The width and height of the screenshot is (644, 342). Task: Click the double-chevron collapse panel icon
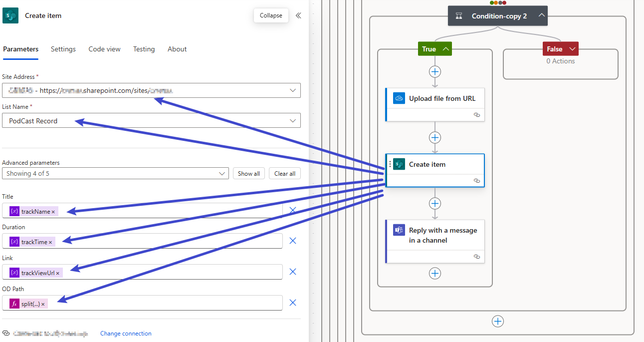(298, 15)
